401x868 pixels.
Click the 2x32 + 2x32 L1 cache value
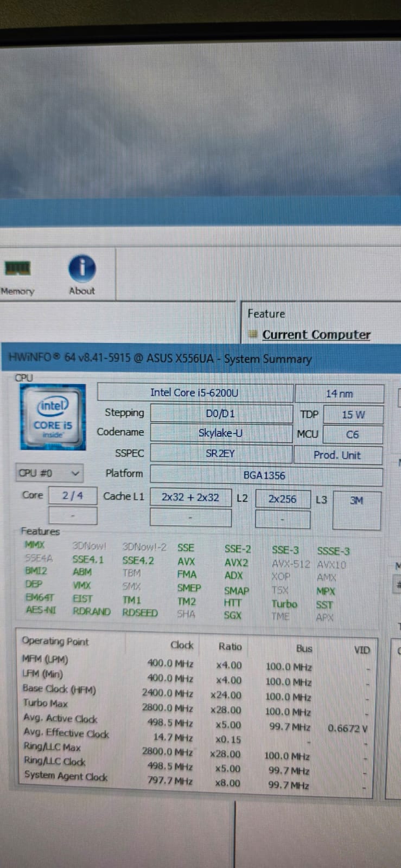(x=190, y=497)
